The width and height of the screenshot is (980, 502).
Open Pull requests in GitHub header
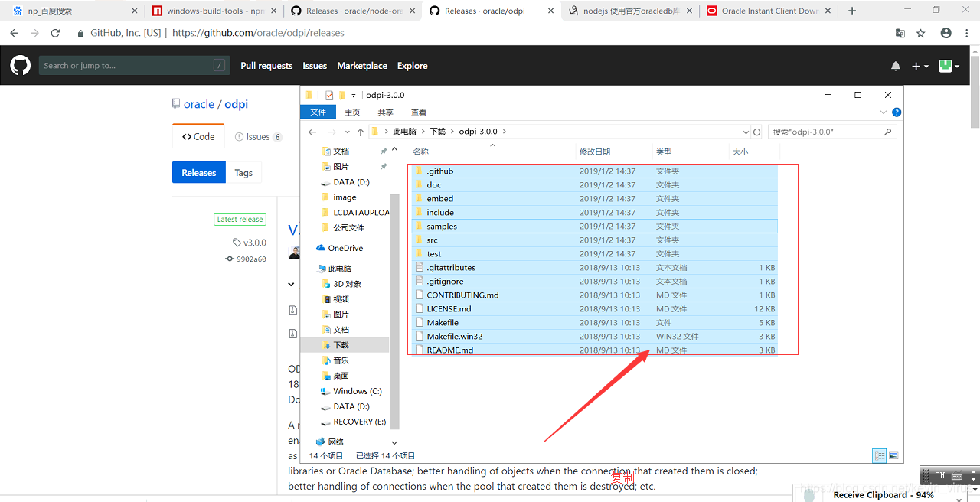coord(266,66)
